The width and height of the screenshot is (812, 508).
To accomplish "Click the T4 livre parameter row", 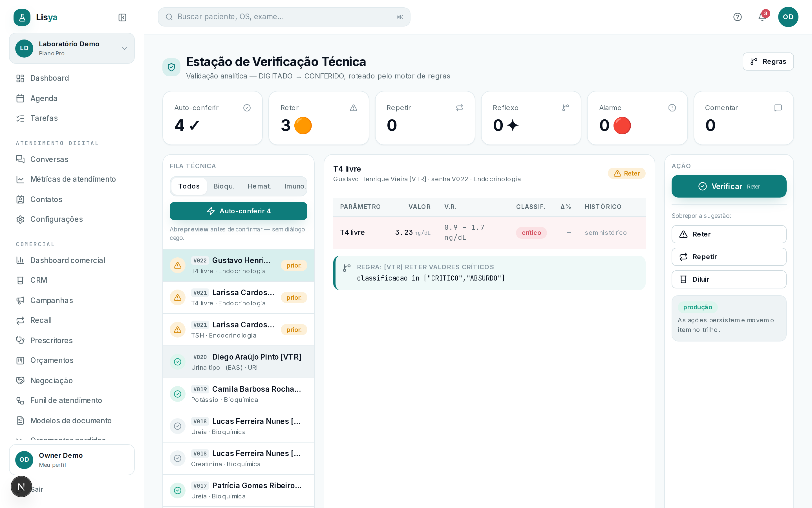I will [489, 233].
